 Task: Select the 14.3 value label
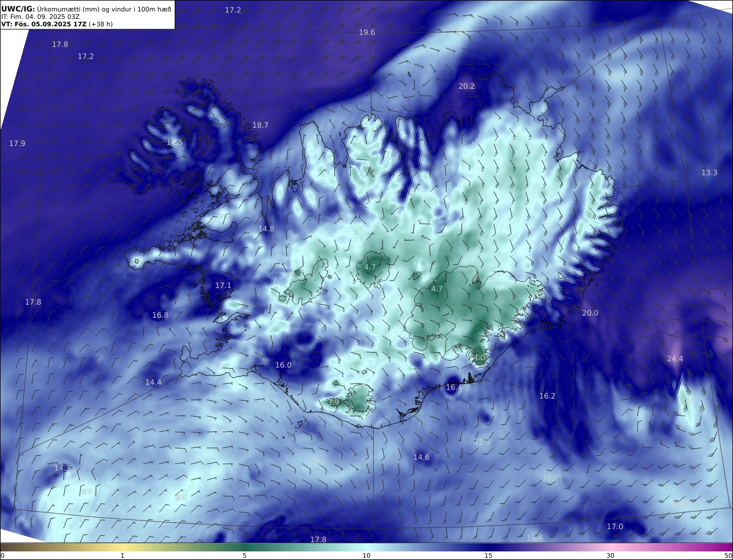[x=62, y=468]
